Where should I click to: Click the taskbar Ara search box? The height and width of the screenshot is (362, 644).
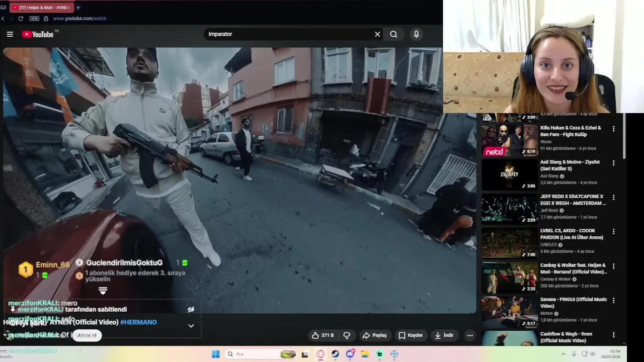tap(261, 354)
